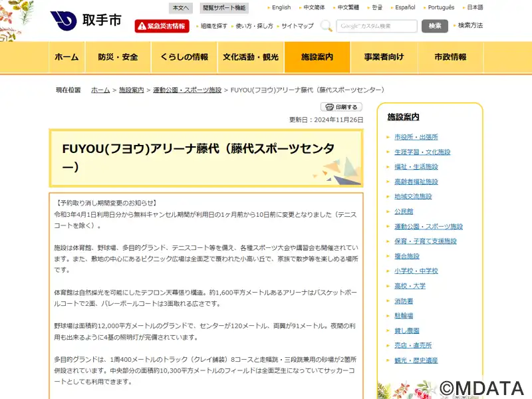
Task: Switch to 防災・安全 navigation tab
Action: (x=118, y=57)
